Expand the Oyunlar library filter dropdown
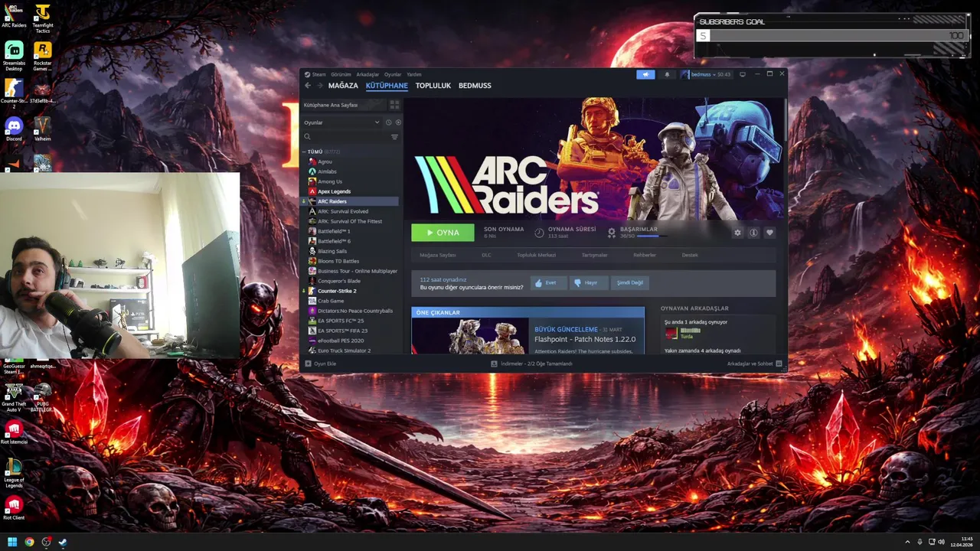The width and height of the screenshot is (980, 551). [x=341, y=122]
